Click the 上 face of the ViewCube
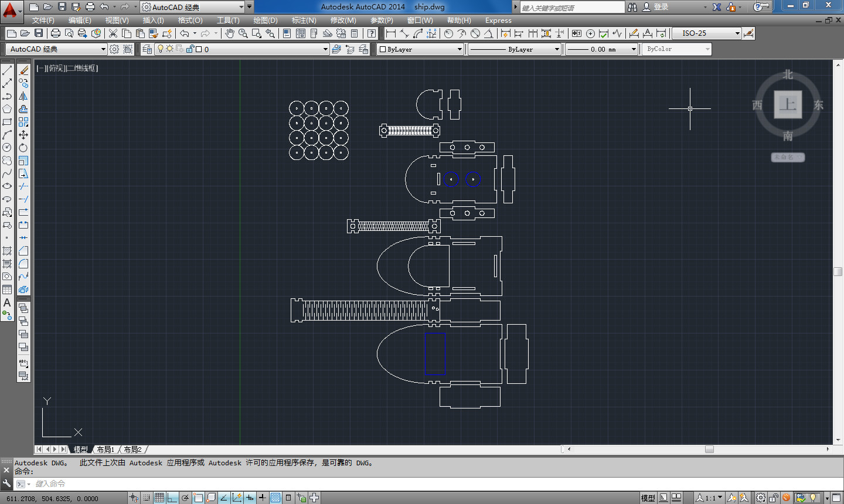The image size is (844, 504). coord(788,105)
